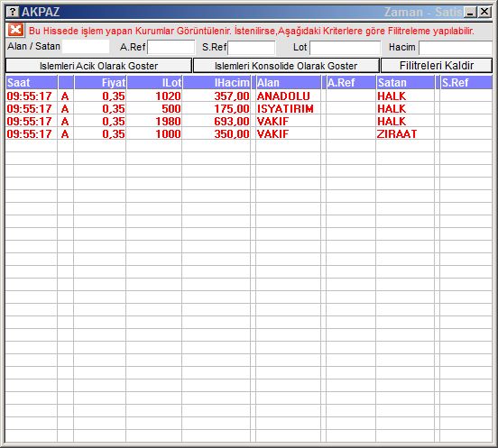Close the AKPAZ window
The width and height of the screenshot is (498, 448).
484,12
